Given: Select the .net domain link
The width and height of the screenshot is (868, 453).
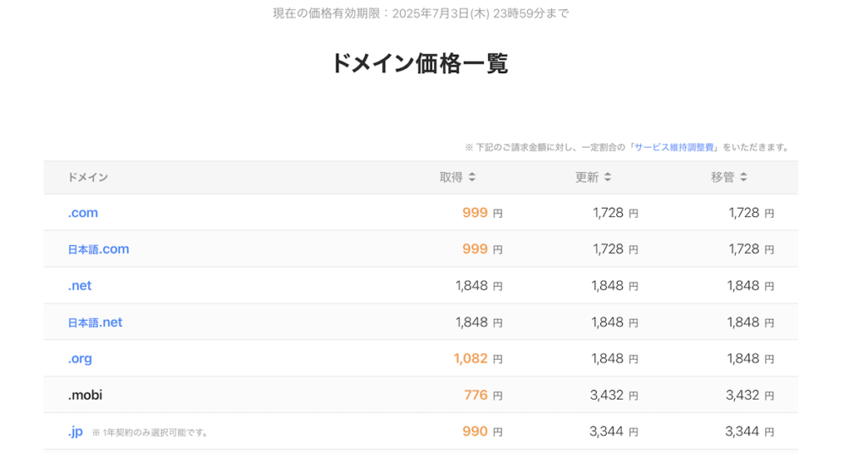Looking at the screenshot, I should click(80, 286).
